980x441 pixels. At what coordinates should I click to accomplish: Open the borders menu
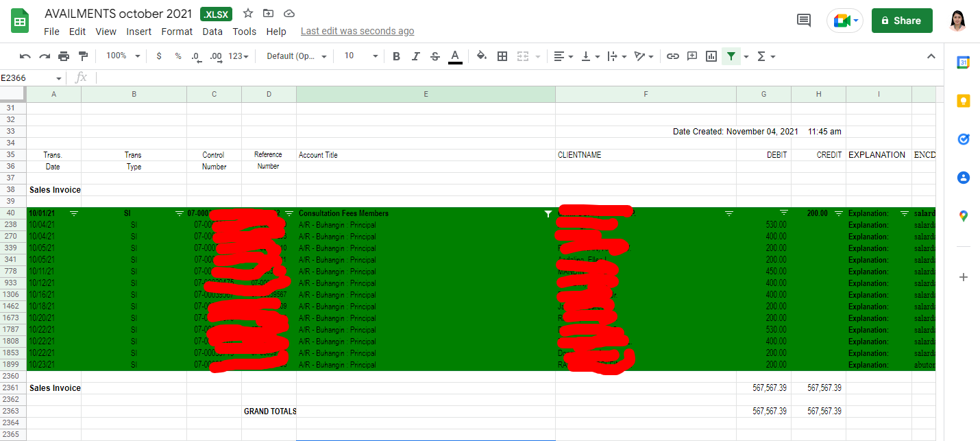(502, 56)
